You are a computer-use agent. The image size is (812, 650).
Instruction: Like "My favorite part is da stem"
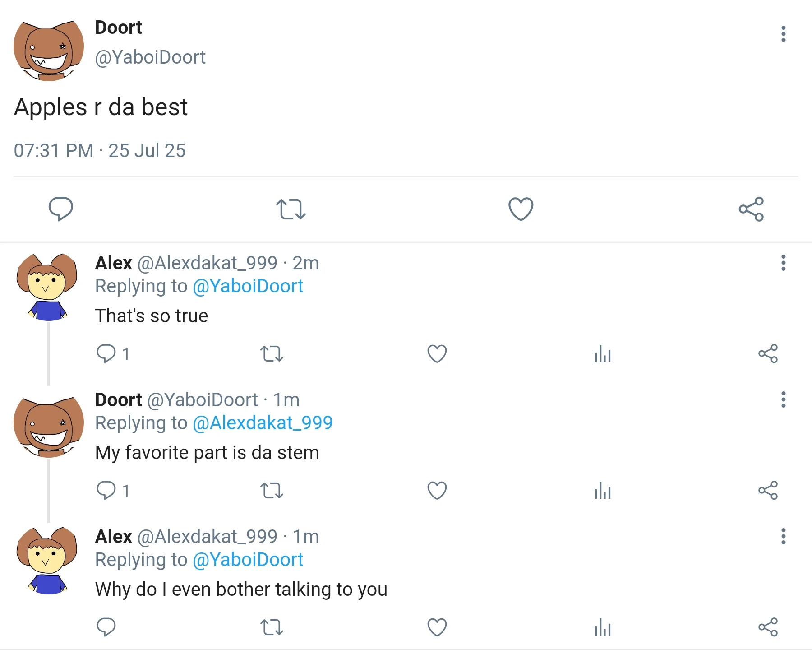(437, 490)
